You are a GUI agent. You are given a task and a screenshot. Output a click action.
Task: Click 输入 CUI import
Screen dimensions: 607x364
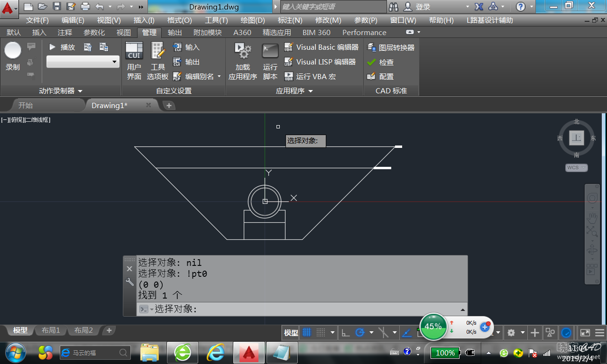[186, 47]
